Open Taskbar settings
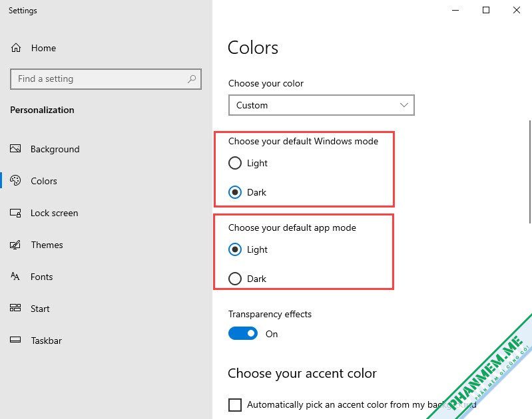Image resolution: width=532 pixels, height=419 pixels. click(46, 341)
